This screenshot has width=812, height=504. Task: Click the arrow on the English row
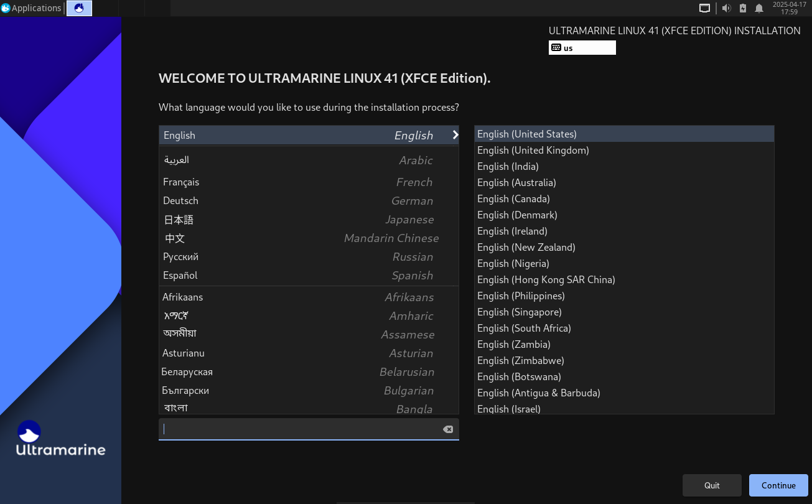pyautogui.click(x=455, y=135)
